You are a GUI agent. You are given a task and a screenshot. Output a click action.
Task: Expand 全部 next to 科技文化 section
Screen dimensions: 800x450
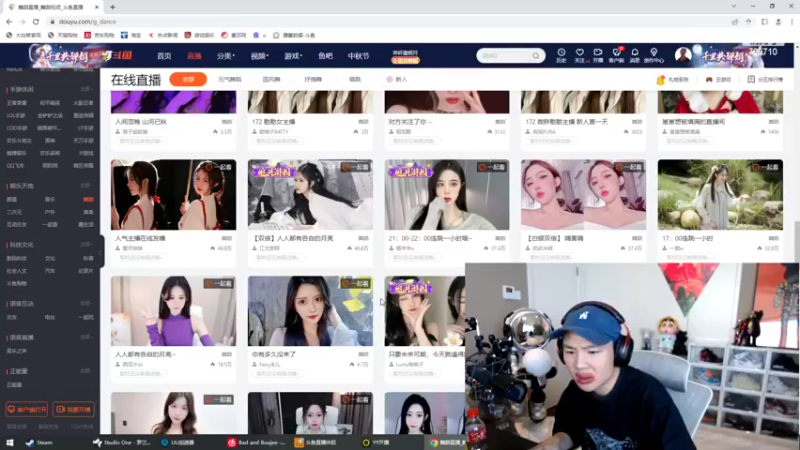click(x=86, y=245)
